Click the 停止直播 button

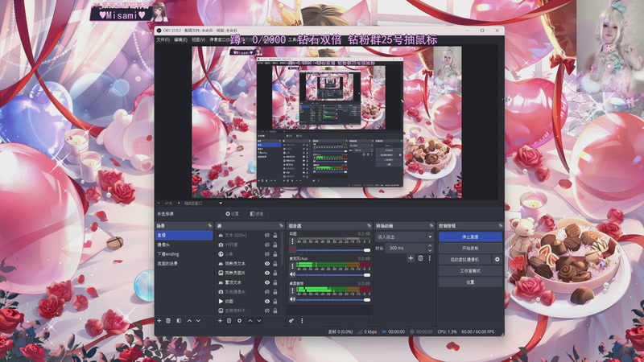[x=470, y=237]
